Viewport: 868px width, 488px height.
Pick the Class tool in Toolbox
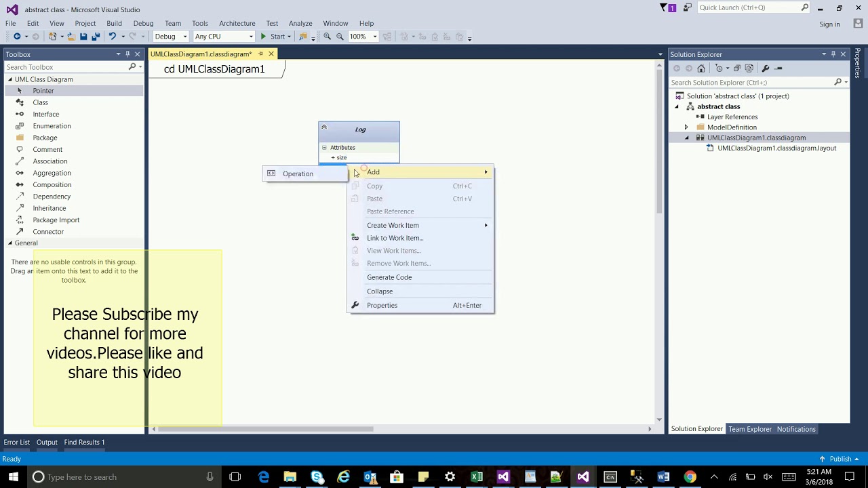tap(40, 102)
